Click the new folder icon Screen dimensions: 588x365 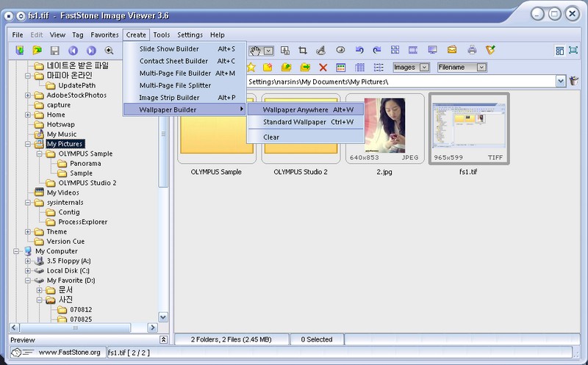[268, 68]
